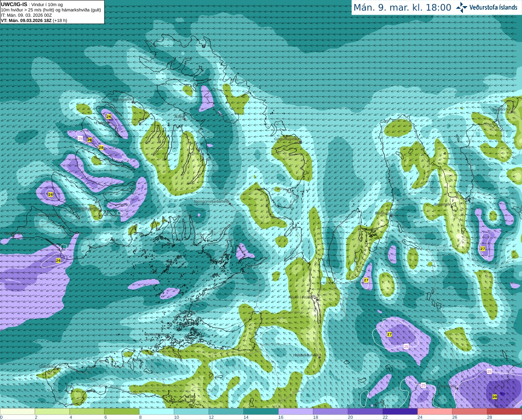This screenshot has width=522, height=420.
Task: Click the light cyan 8–10 legend swatch
Action: (157, 411)
